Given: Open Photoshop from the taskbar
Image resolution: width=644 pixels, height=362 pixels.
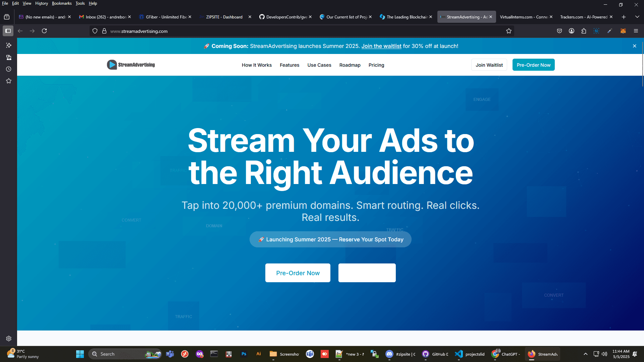Looking at the screenshot, I should coord(244,354).
